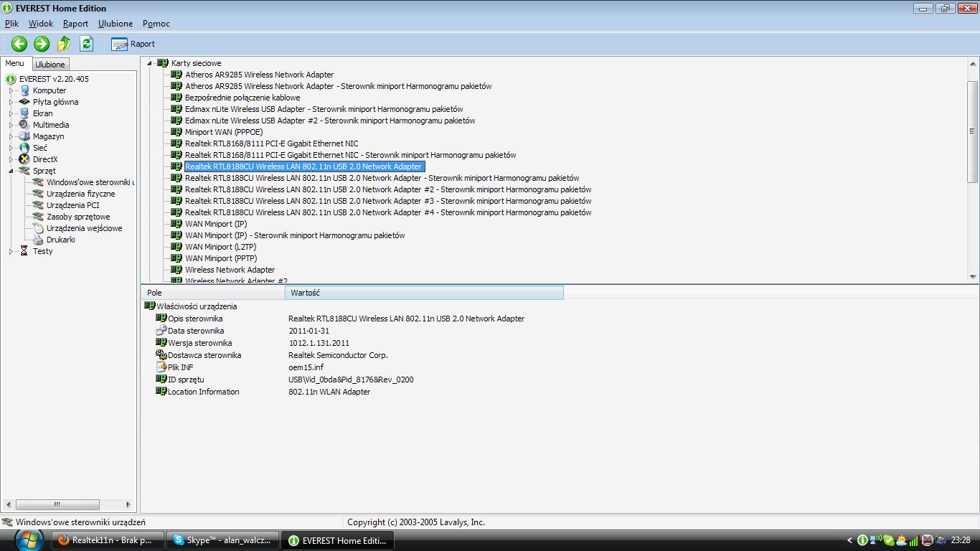Click the Ekran monitor icon
Viewport: 980px width, 551px height.
tap(24, 113)
